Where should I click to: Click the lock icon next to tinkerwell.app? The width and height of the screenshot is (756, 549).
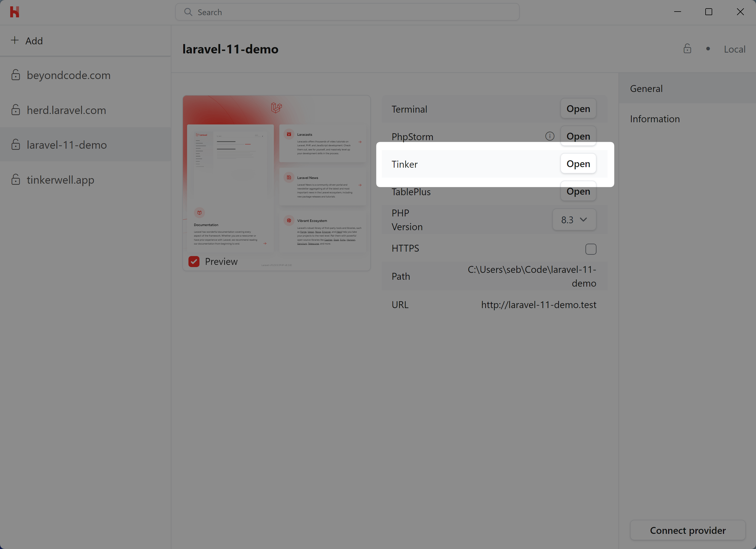coord(16,180)
